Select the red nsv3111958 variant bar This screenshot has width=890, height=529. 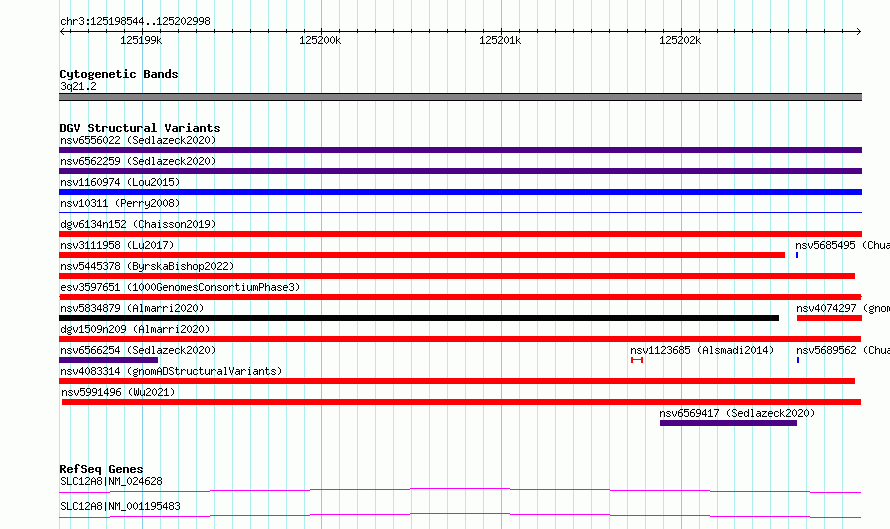pyautogui.click(x=422, y=255)
